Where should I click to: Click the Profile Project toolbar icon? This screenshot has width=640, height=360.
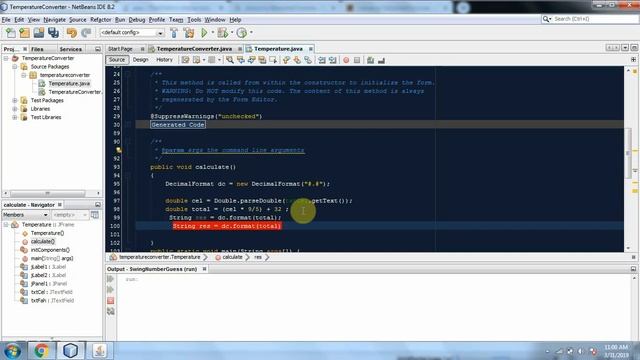pos(242,33)
